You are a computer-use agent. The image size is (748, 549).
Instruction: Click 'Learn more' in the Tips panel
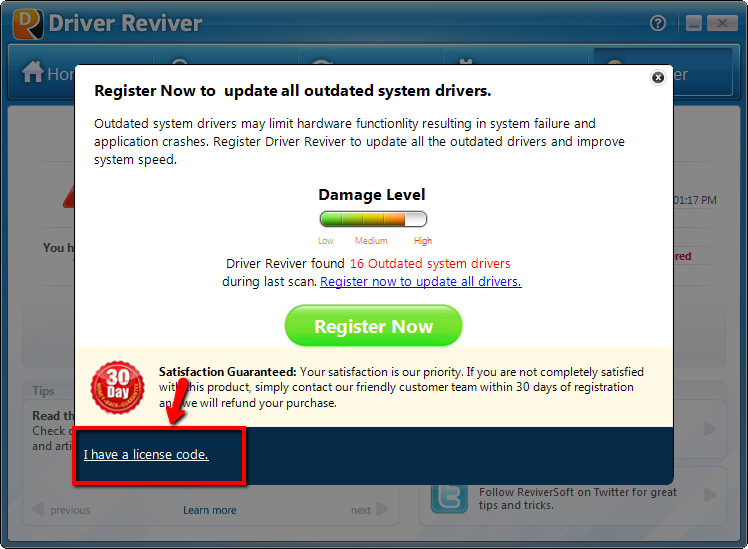[x=210, y=510]
